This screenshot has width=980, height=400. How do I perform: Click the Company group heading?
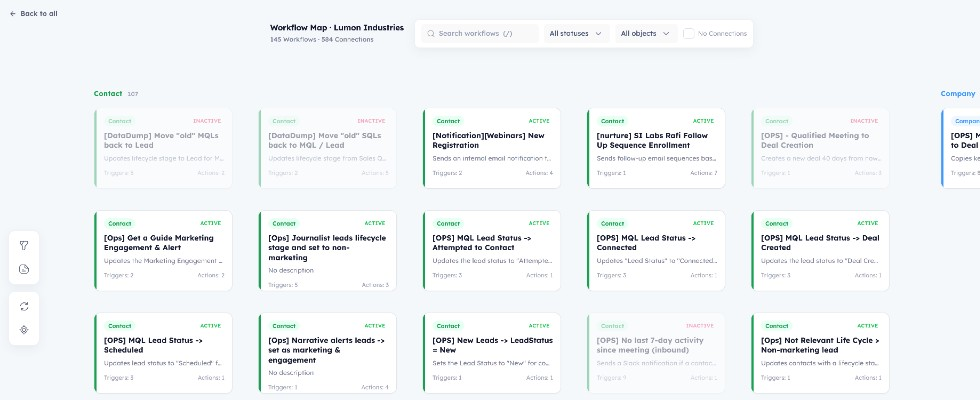958,94
